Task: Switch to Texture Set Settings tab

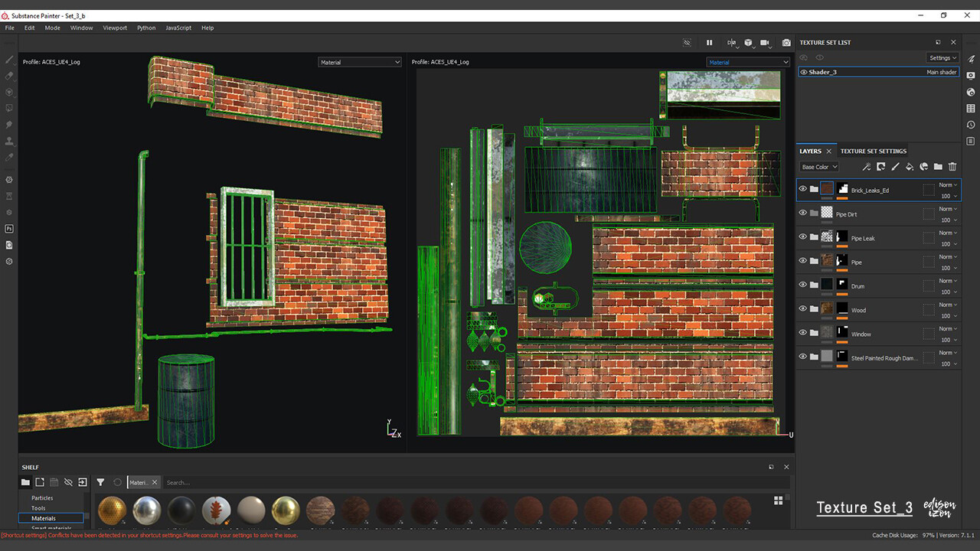Action: pyautogui.click(x=873, y=151)
